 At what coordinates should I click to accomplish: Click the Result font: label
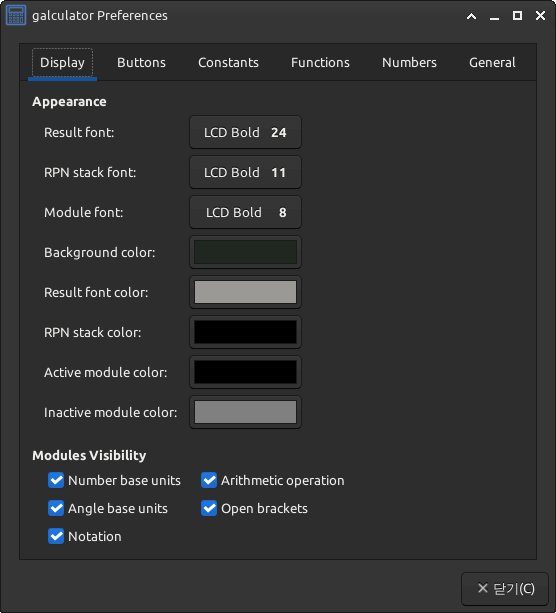pyautogui.click(x=79, y=133)
